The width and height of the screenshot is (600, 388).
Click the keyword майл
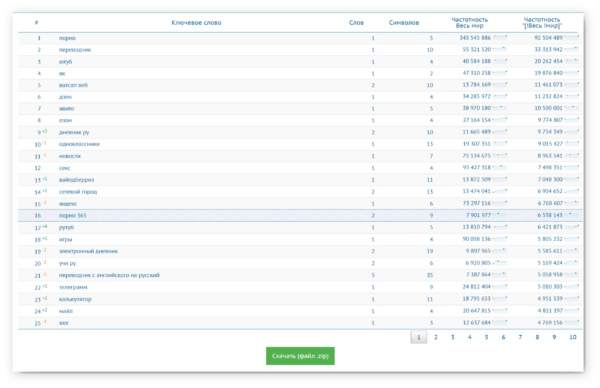click(x=66, y=311)
